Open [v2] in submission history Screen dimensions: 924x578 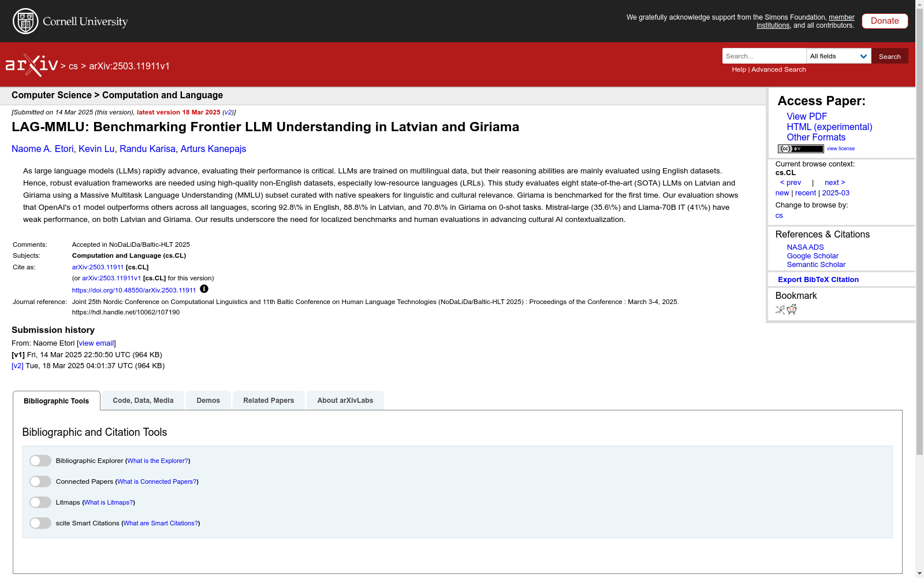(x=17, y=366)
